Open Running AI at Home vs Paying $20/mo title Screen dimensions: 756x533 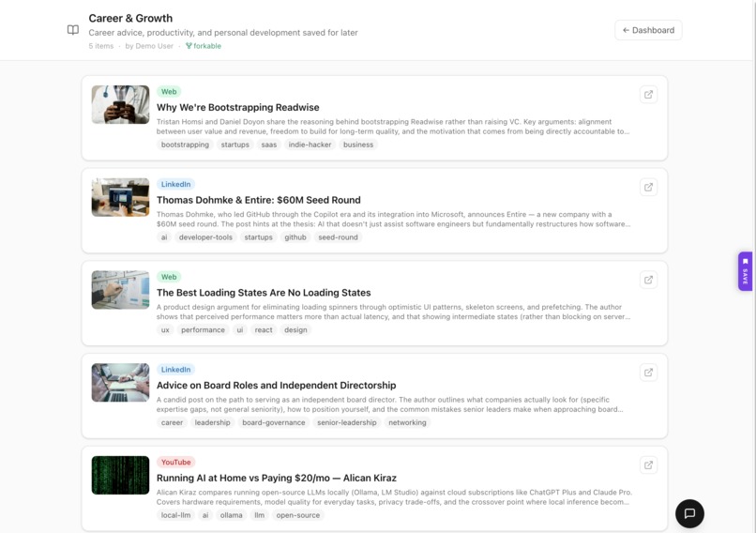277,478
